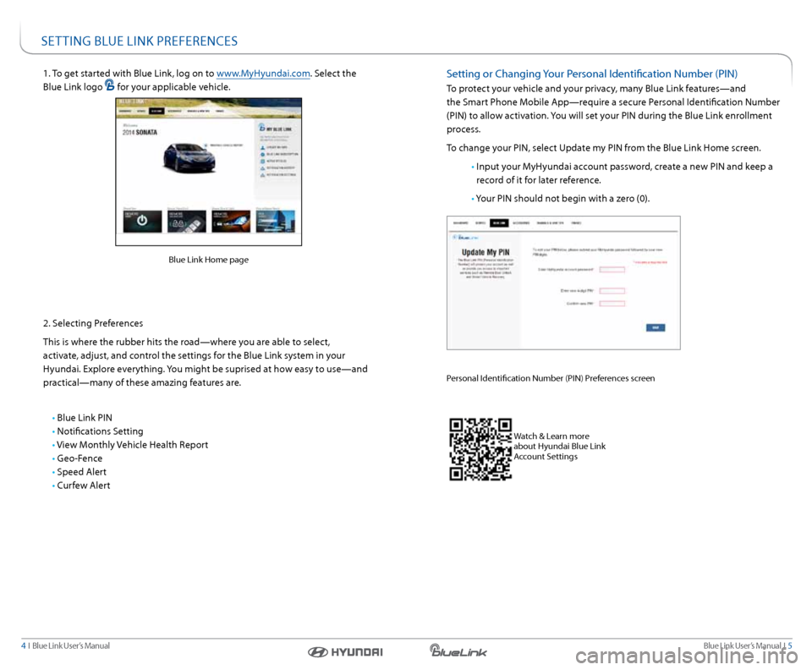Screen dimensions: 812x670
Task: Click the account password input field
Action: tap(612, 269)
